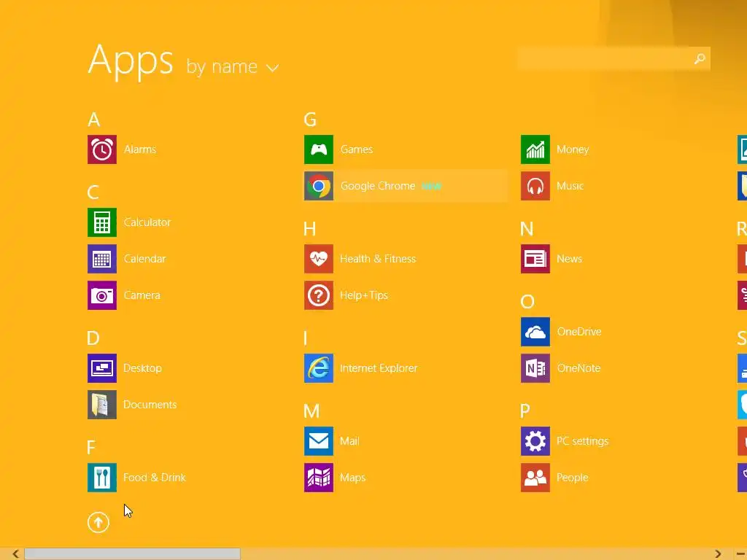Launch the Google Chrome icon
The image size is (747, 560).
click(x=319, y=186)
